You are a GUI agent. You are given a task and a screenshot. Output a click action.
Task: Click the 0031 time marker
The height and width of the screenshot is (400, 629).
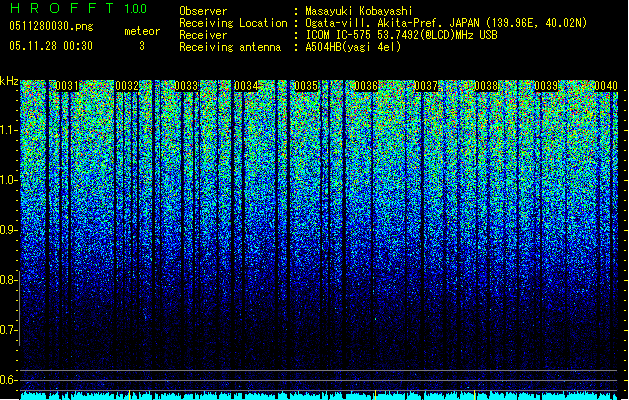pos(67,86)
